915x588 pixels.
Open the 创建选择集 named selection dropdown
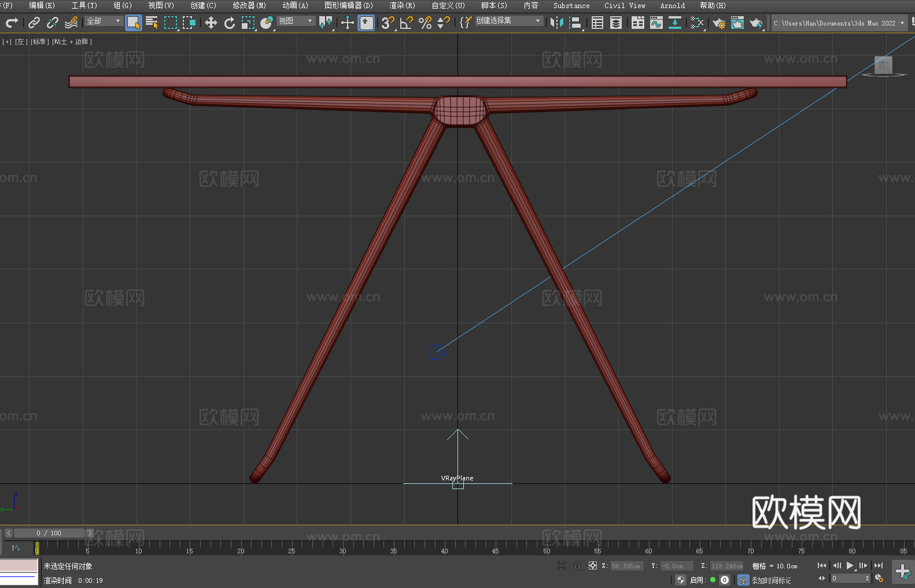click(508, 21)
